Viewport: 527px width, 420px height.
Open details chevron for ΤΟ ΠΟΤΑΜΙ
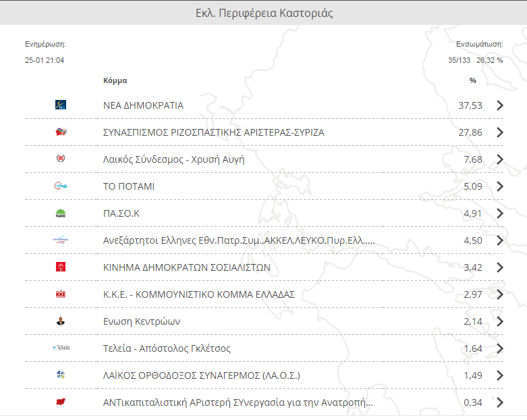(x=500, y=186)
